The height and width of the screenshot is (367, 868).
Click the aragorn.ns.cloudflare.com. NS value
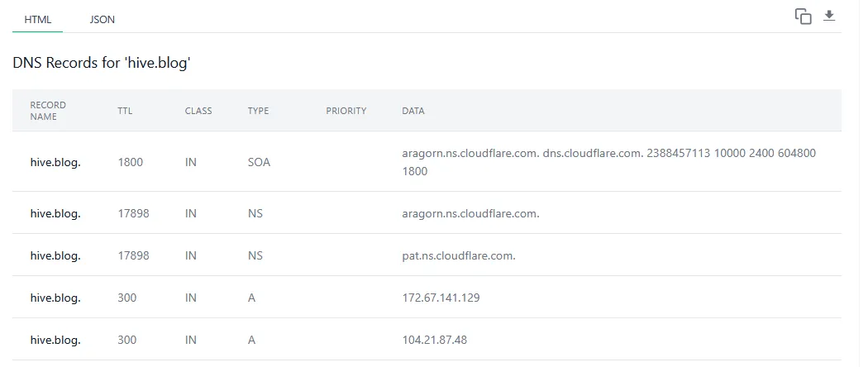coord(470,213)
